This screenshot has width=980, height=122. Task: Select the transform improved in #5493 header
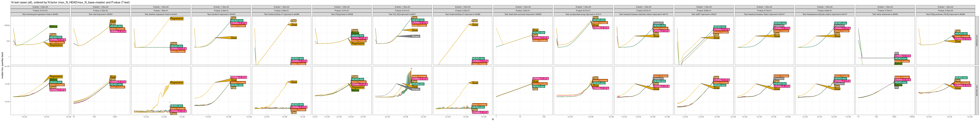tap(221, 14)
